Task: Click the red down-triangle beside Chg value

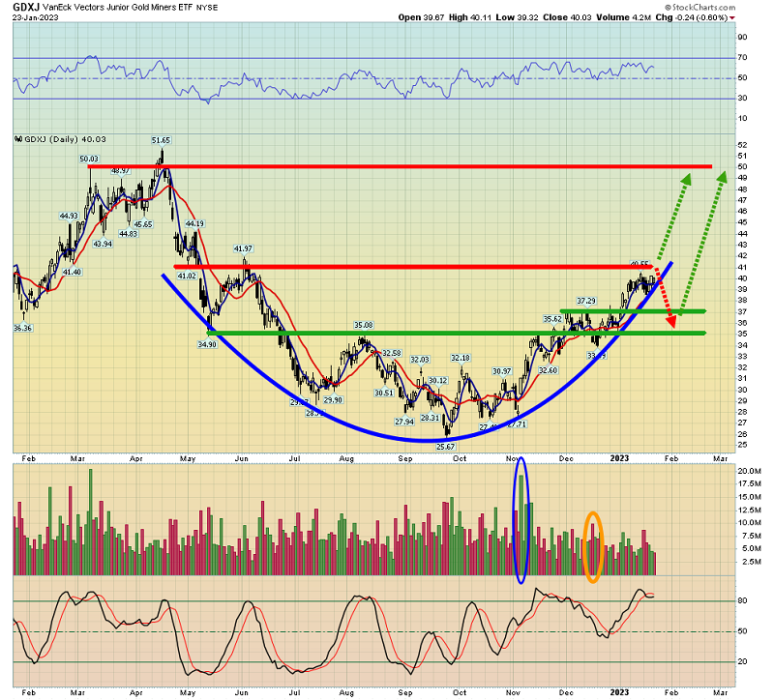Action: click(759, 18)
